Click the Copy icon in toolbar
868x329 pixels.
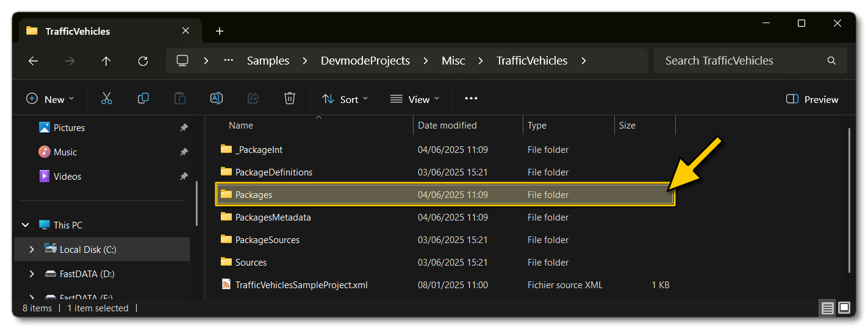click(x=143, y=99)
